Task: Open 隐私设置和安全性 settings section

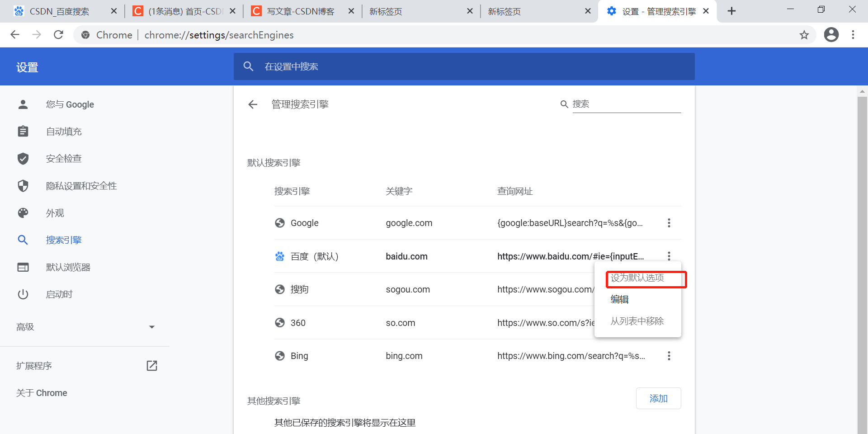Action: click(81, 186)
